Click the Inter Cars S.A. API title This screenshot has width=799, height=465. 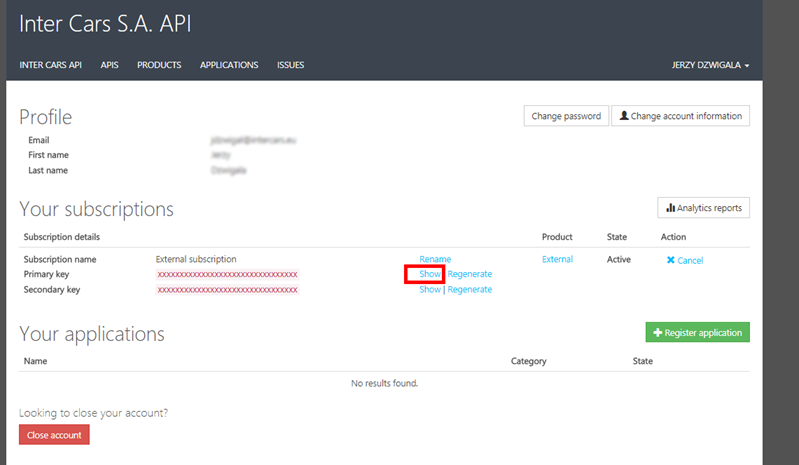105,24
